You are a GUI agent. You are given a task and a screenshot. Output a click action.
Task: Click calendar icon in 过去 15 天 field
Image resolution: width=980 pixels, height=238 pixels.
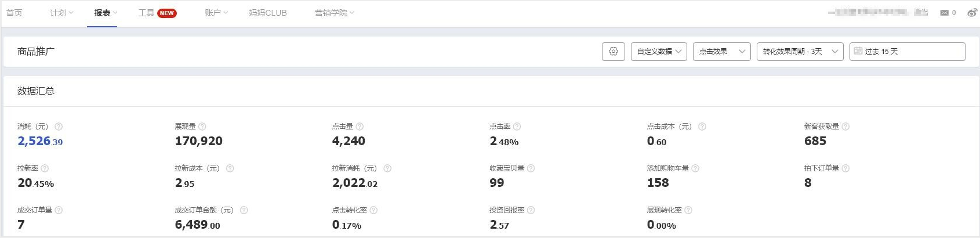858,51
